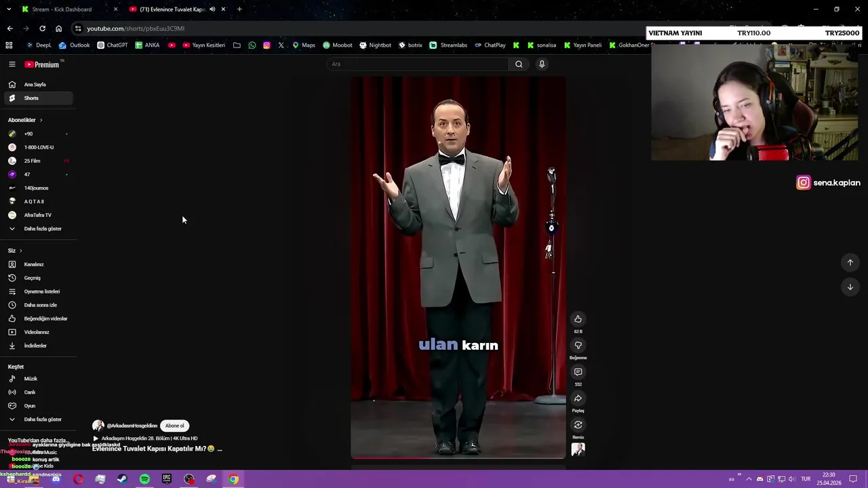
Task: Open Epic Games Launcher from taskbar
Action: [167, 479]
